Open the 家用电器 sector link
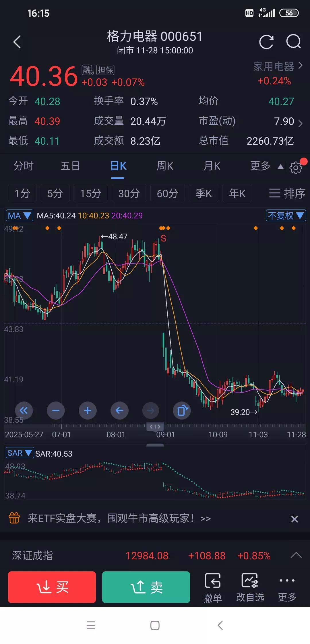Viewport: 310px width, 644px height. [274, 66]
